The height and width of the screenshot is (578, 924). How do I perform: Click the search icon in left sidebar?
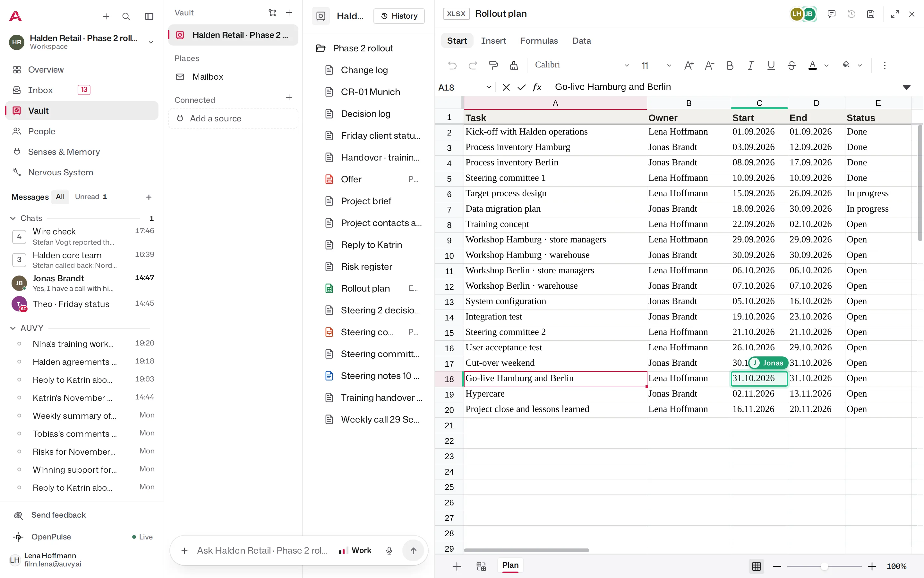(126, 16)
